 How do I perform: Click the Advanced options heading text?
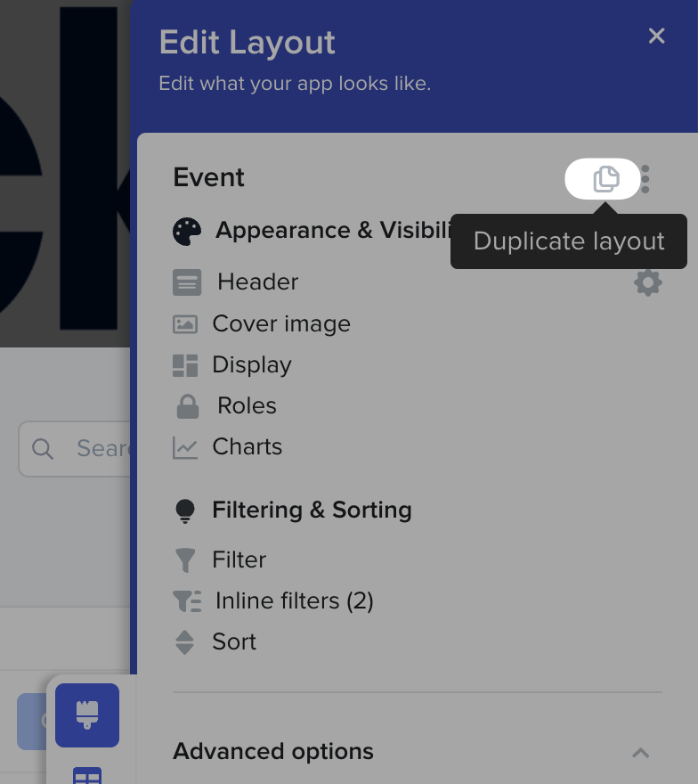click(x=273, y=752)
